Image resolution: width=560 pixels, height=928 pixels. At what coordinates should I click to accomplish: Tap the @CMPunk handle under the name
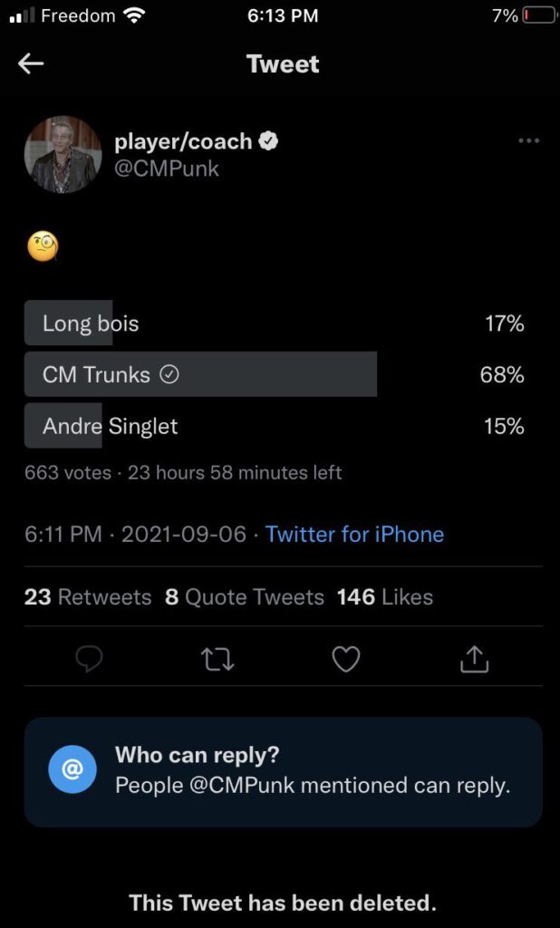(x=167, y=169)
